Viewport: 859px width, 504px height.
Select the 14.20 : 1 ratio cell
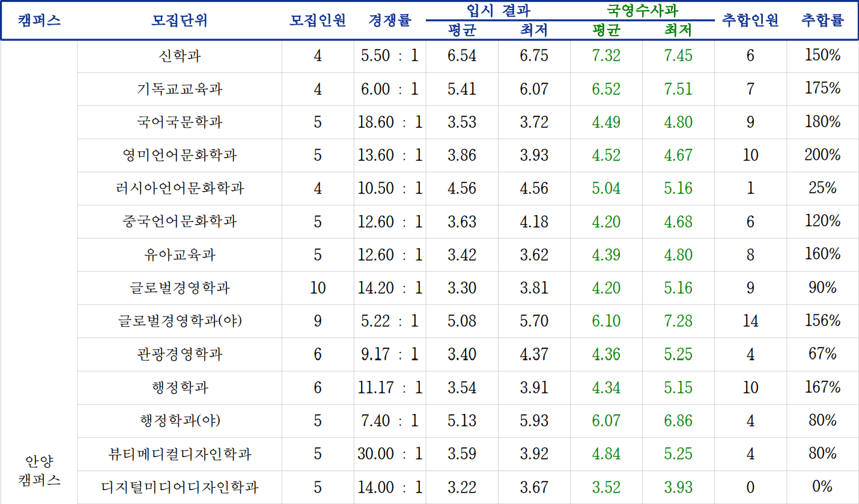(x=390, y=288)
